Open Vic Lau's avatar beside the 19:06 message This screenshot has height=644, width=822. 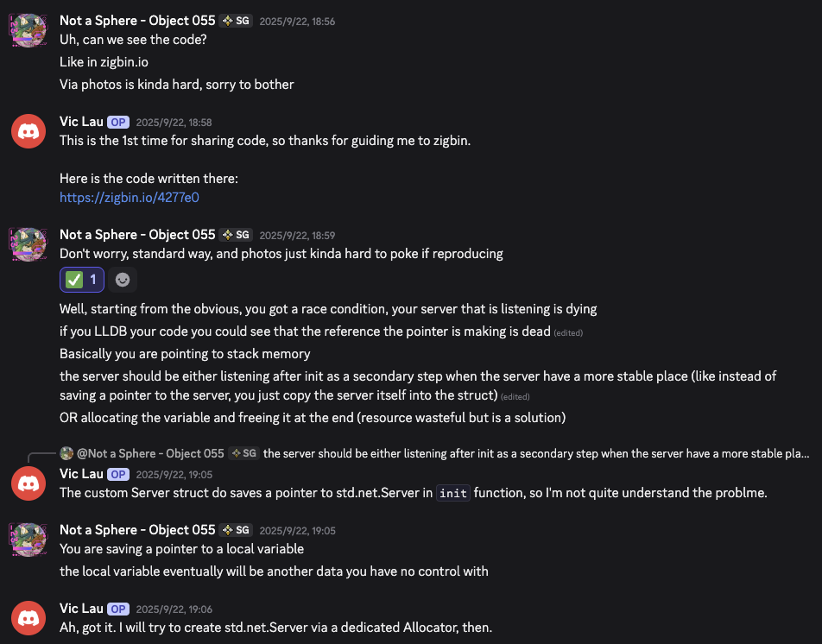[28, 618]
